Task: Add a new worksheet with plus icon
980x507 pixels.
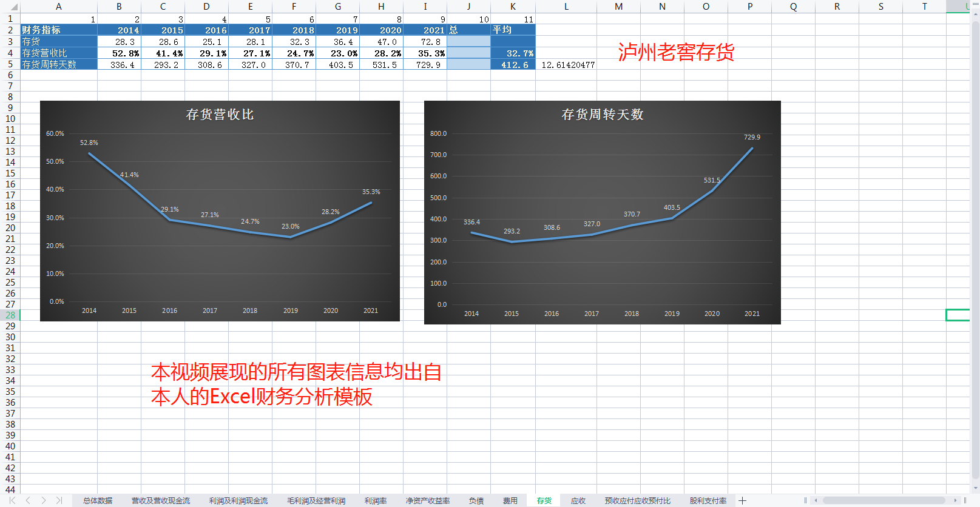Action: pyautogui.click(x=742, y=500)
